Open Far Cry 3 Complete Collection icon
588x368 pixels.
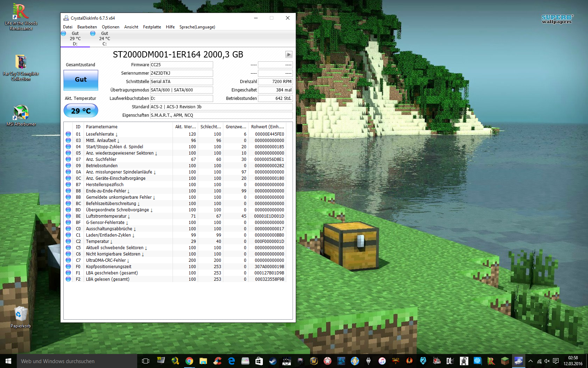click(x=21, y=68)
